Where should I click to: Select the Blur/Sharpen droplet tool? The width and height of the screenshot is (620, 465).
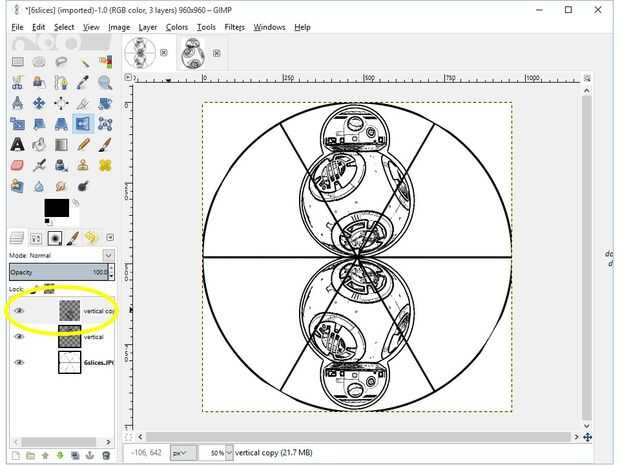point(39,186)
